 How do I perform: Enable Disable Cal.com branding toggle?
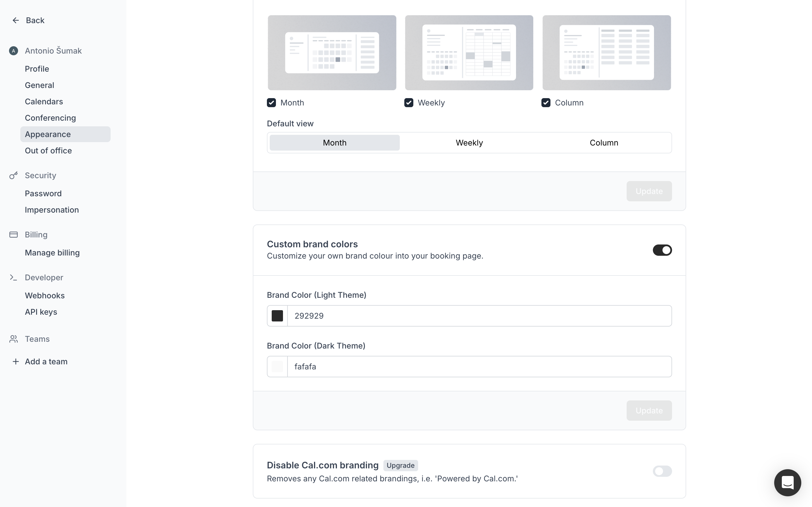click(662, 471)
